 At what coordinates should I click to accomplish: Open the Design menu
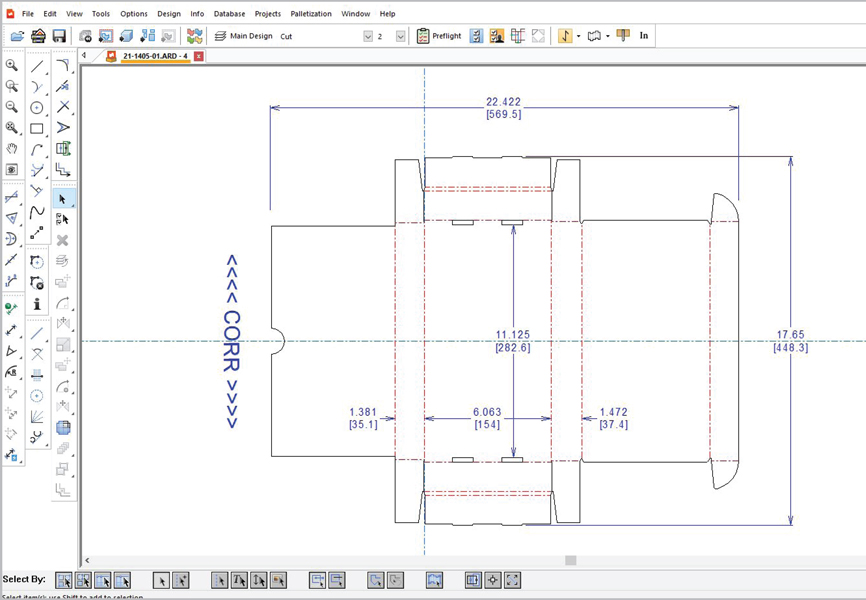tap(169, 14)
